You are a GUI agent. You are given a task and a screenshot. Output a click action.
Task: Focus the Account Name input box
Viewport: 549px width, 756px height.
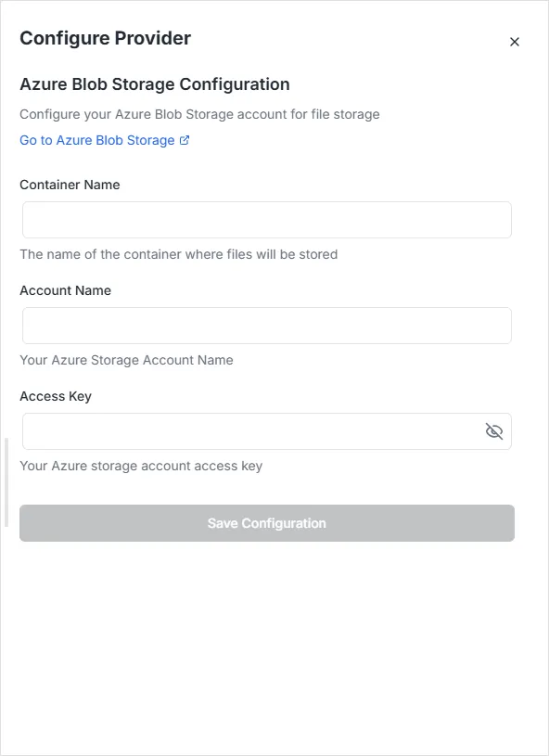click(266, 325)
